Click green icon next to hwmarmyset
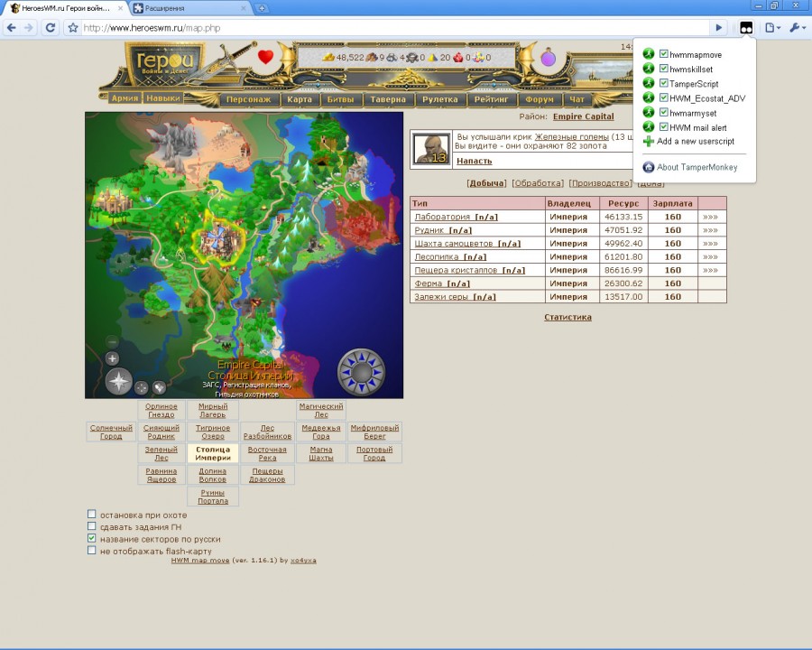Viewport: 812px width, 650px height. tap(649, 112)
